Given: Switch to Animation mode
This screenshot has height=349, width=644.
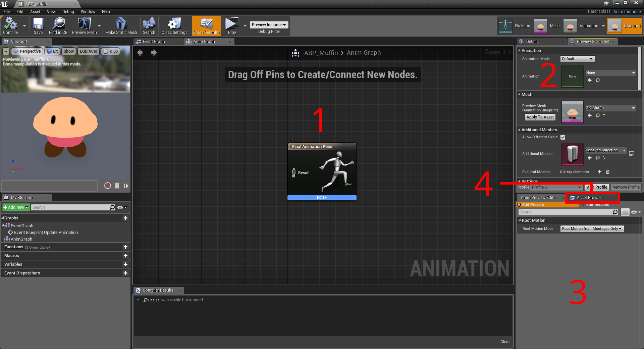Looking at the screenshot, I should click(x=581, y=26).
